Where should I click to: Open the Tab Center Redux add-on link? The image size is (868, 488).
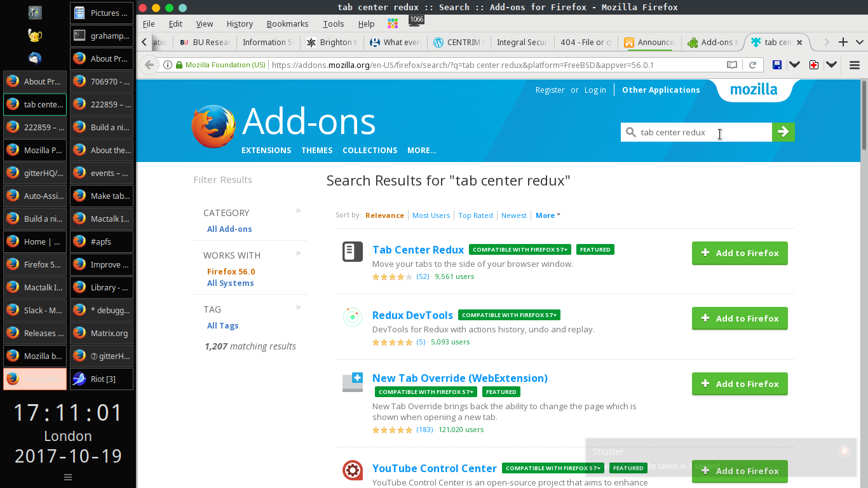pos(418,250)
